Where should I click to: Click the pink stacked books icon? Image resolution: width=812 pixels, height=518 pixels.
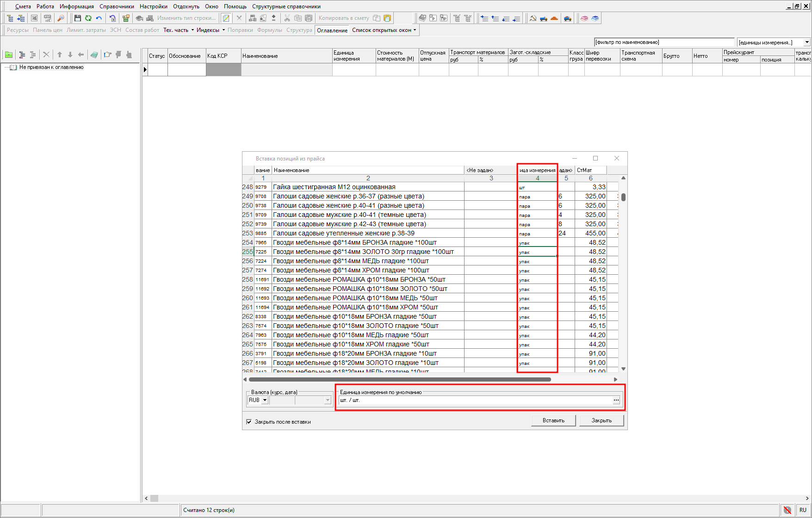click(x=584, y=18)
